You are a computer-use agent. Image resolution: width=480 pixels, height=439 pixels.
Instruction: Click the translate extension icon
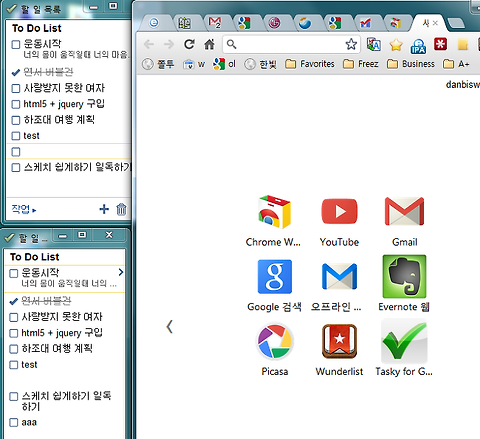[x=374, y=44]
